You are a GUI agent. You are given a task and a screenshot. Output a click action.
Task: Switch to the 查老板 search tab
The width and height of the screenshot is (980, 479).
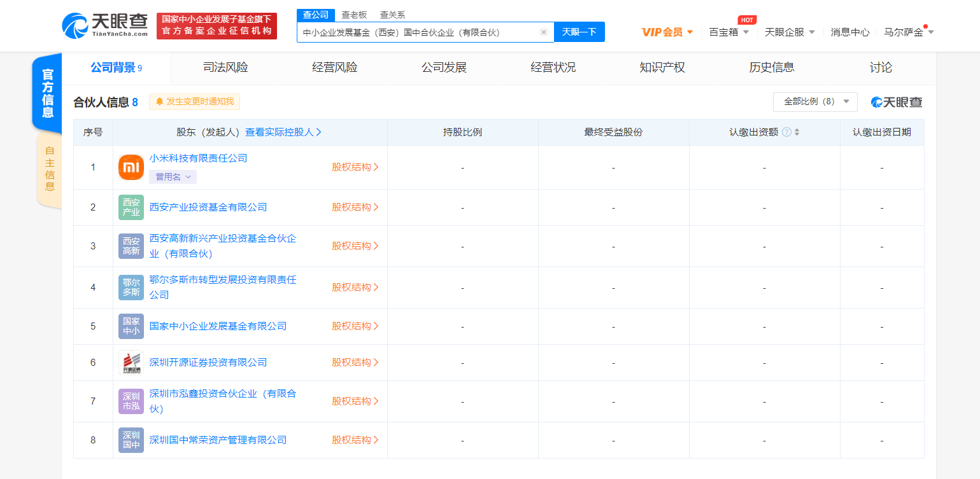coord(354,15)
